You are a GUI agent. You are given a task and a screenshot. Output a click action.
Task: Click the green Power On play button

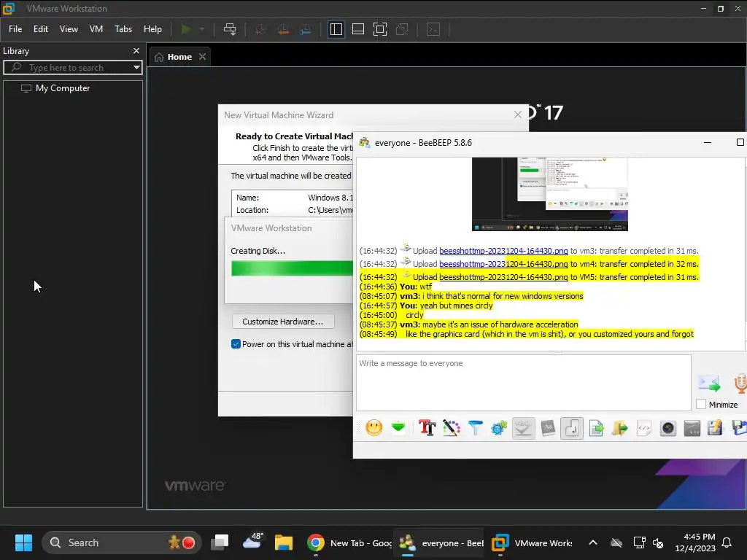(x=186, y=29)
